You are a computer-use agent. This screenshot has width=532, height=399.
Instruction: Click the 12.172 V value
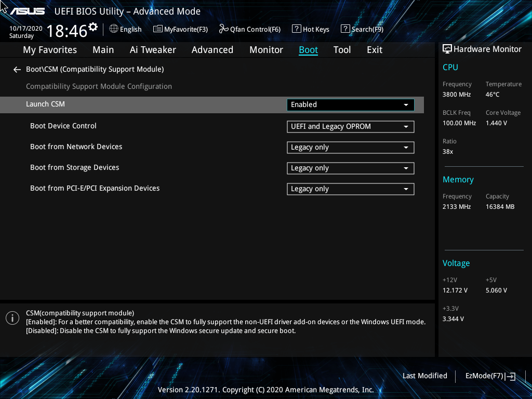click(455, 290)
